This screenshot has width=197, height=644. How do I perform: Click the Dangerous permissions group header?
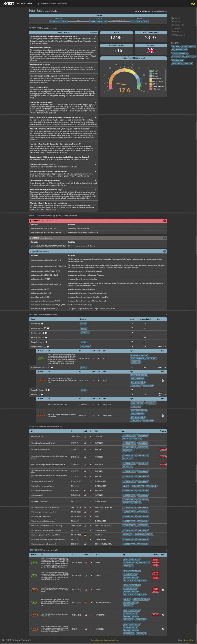click(x=98, y=221)
